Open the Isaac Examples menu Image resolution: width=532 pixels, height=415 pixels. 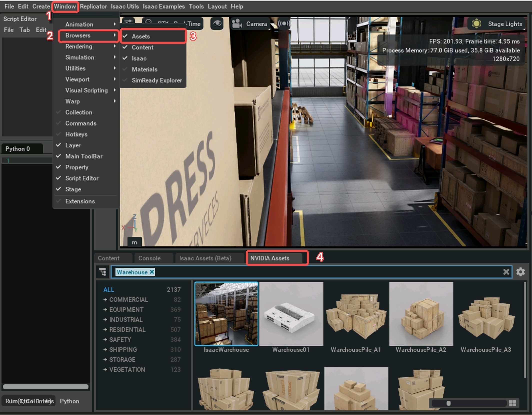pos(164,6)
